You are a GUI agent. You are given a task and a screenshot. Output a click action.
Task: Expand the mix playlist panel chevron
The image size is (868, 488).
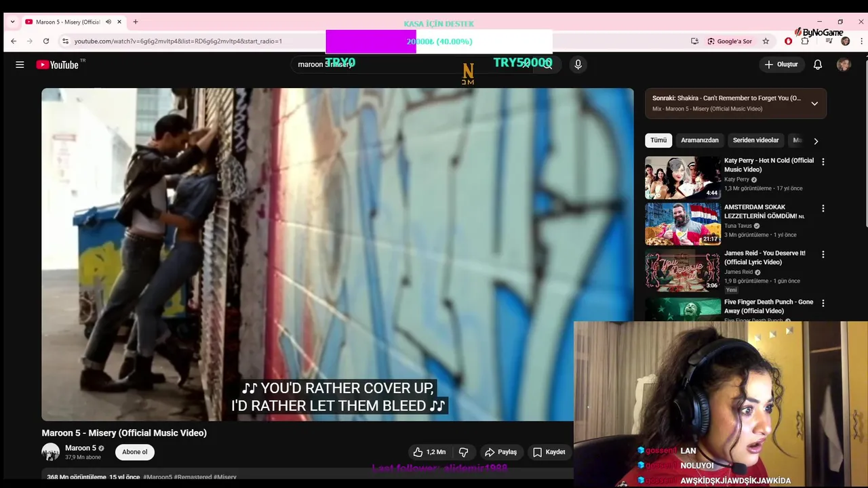point(814,104)
